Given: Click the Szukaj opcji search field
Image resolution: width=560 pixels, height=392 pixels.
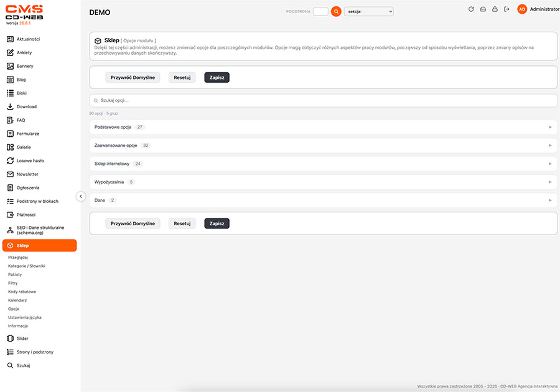Looking at the screenshot, I should coord(323,101).
